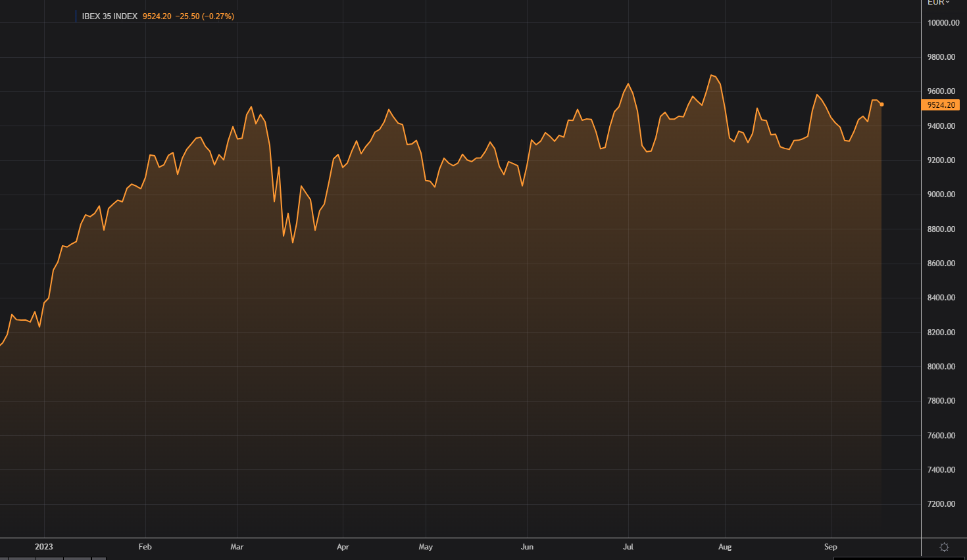Click the Jul label on time axis
This screenshot has width=967, height=560.
[x=628, y=547]
